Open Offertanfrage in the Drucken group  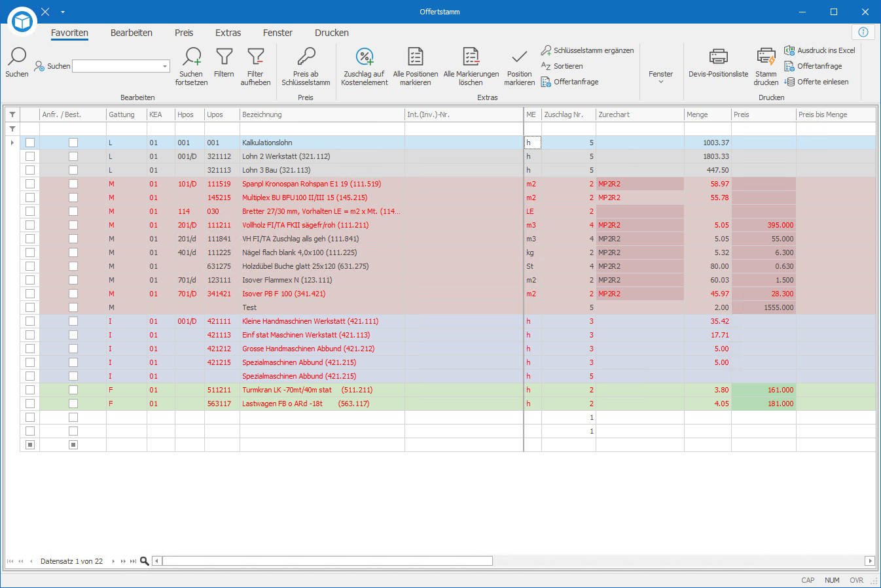coord(813,66)
